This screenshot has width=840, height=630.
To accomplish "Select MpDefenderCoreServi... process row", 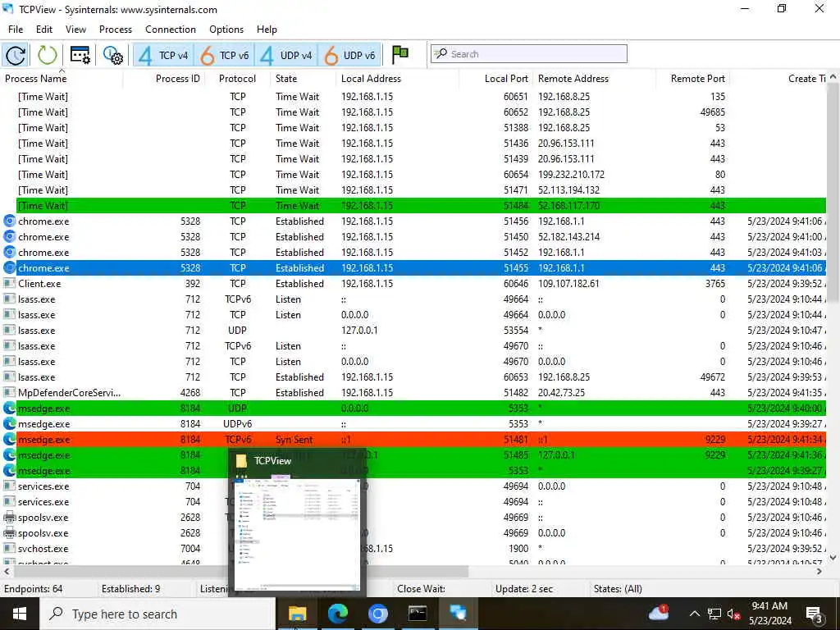I will coord(413,393).
